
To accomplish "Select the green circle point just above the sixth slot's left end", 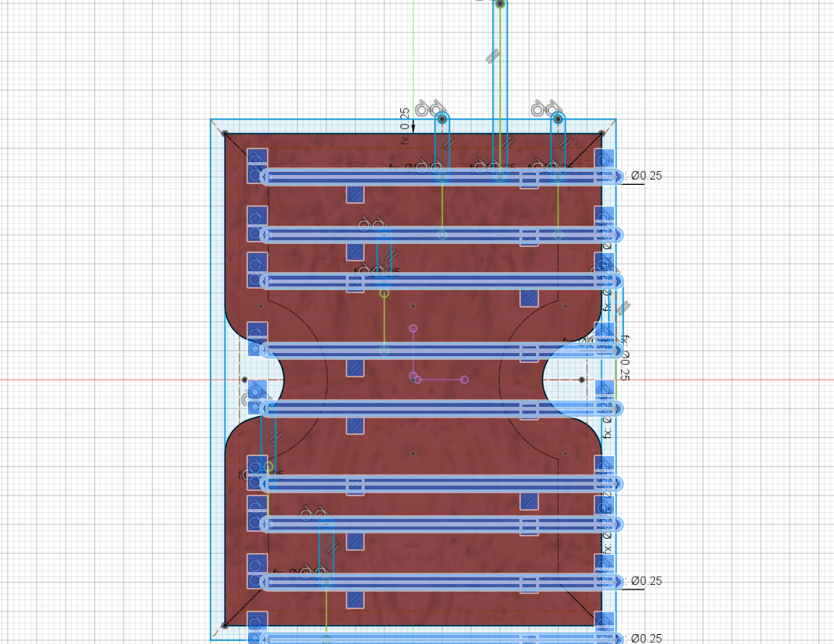I will pos(268,467).
